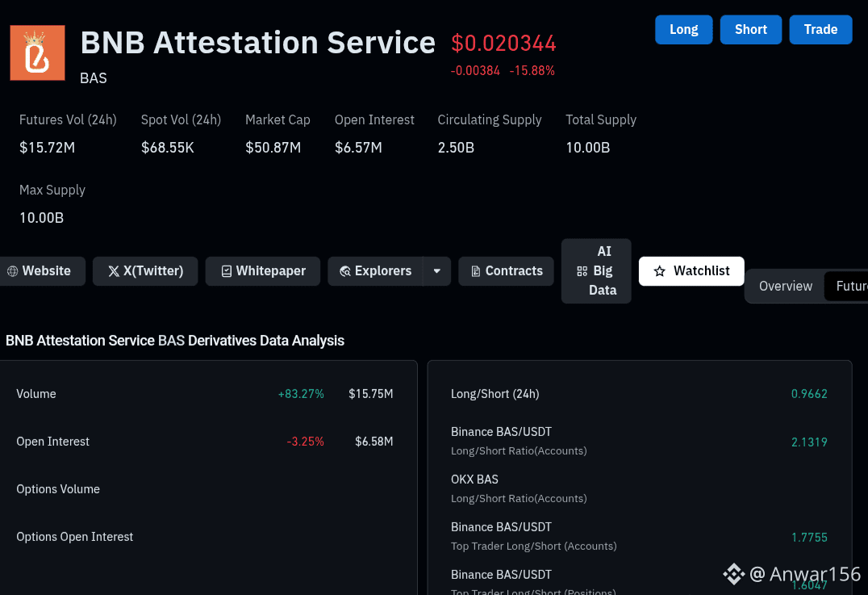Click the -0.00384 price change value

point(475,71)
